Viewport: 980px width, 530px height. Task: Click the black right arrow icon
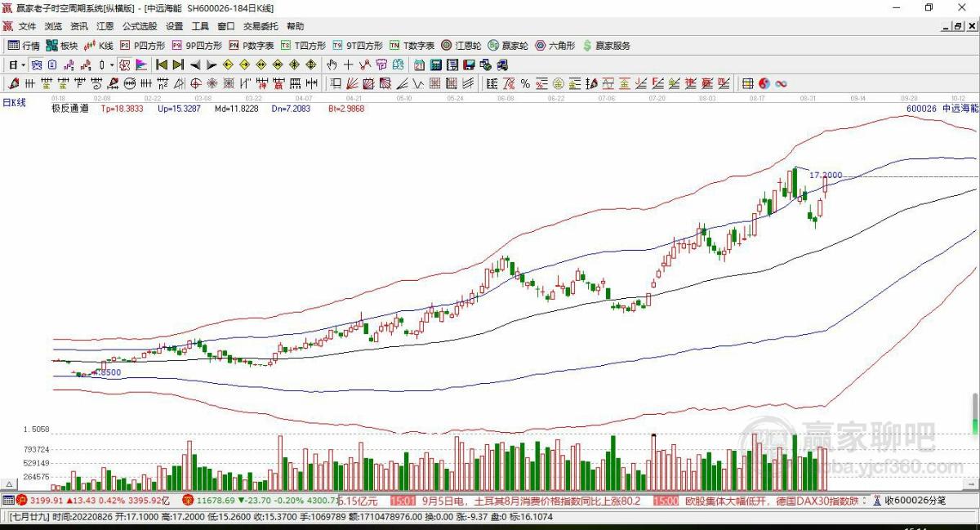pos(212,65)
